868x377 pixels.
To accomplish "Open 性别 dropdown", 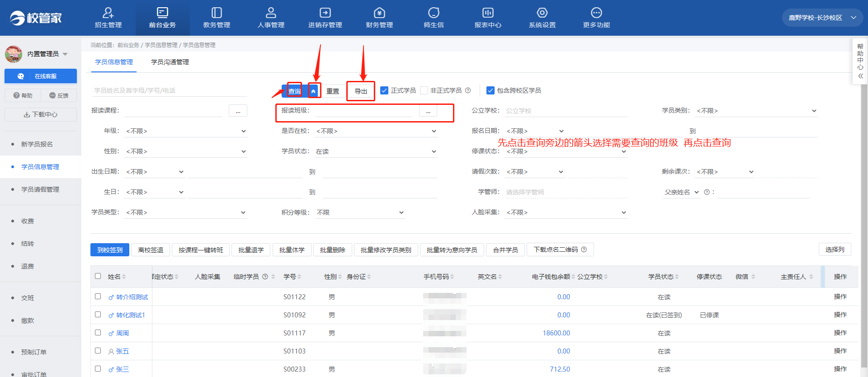I will pos(186,151).
